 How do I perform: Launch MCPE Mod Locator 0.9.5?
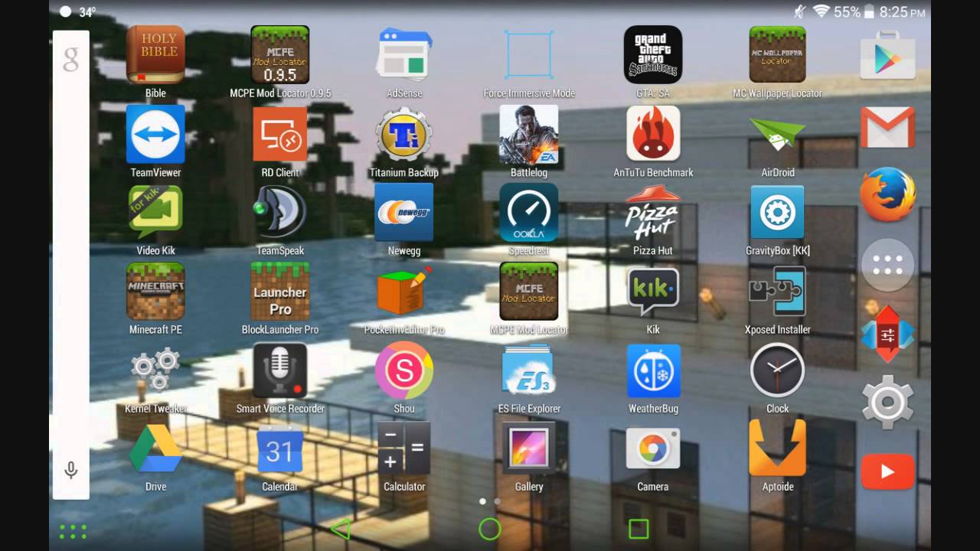click(280, 55)
